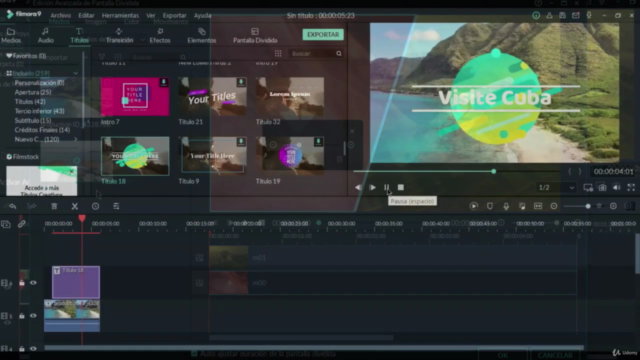Viewport: 640px width, 360px height.
Task: Click the search magnifier icon
Action: coord(339,53)
